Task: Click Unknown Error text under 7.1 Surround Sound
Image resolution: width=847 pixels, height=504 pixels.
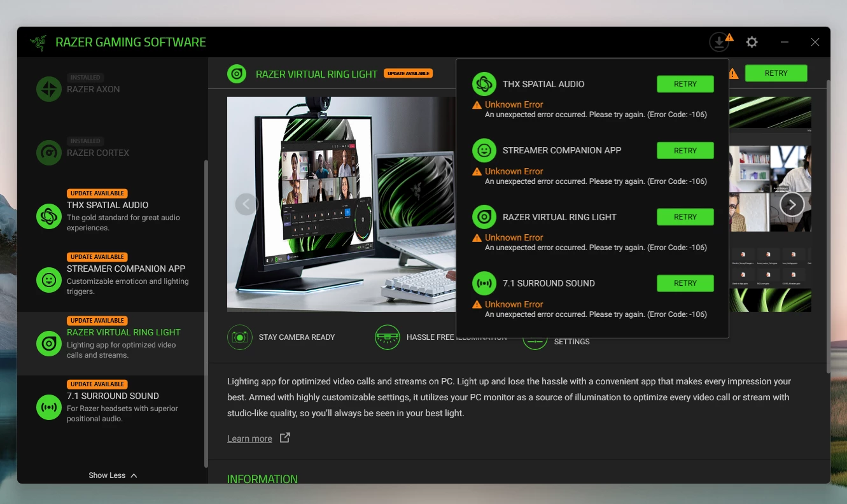Action: pos(514,304)
